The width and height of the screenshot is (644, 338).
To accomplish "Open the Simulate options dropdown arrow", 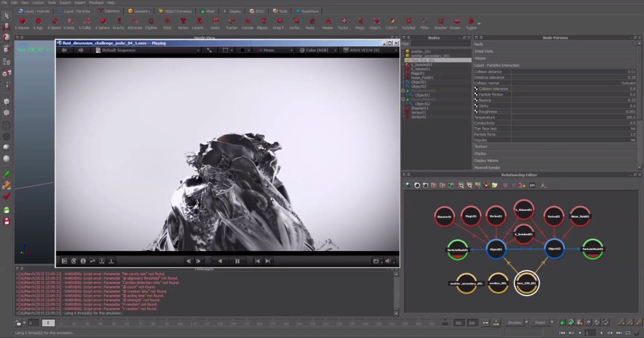I will 526,322.
